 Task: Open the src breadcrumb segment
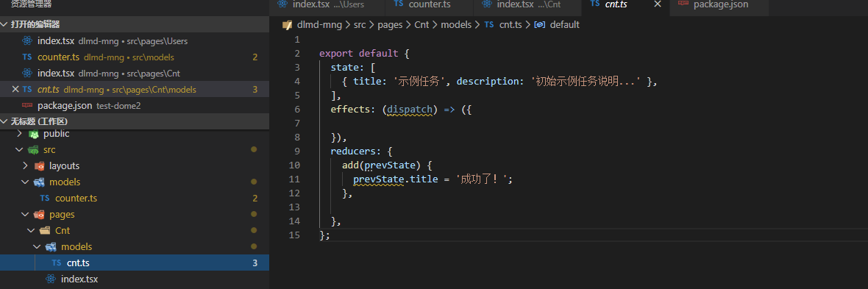pyautogui.click(x=360, y=24)
